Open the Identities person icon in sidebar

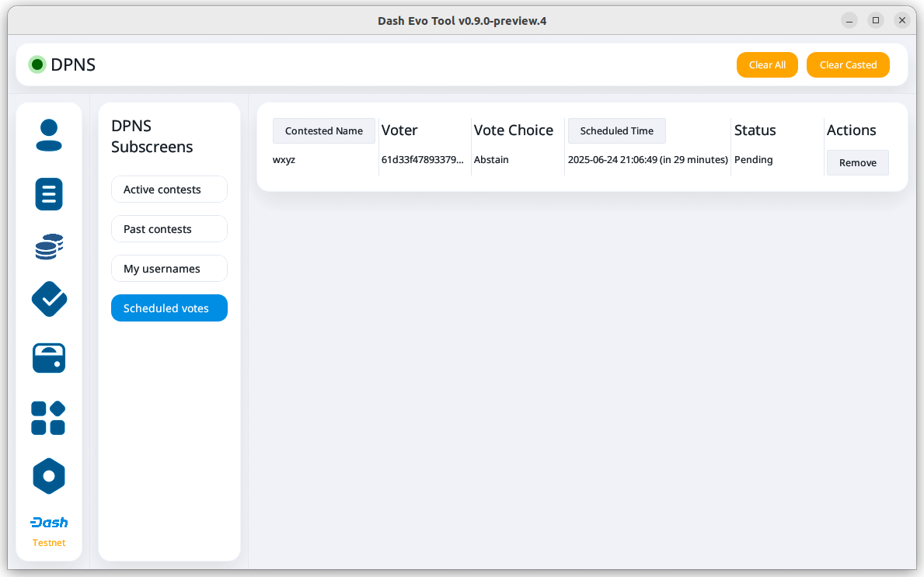pyautogui.click(x=49, y=135)
